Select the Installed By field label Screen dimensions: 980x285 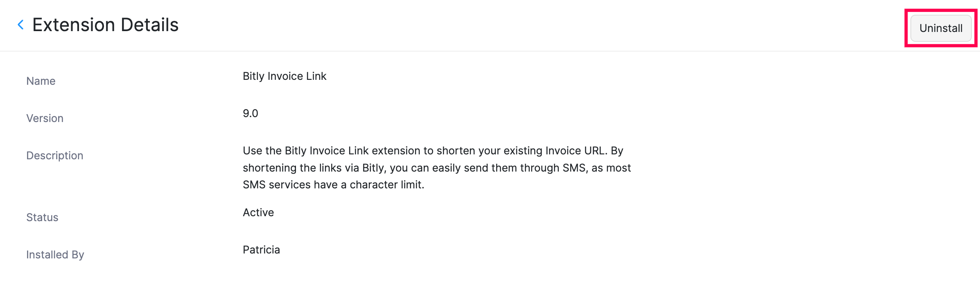(55, 255)
